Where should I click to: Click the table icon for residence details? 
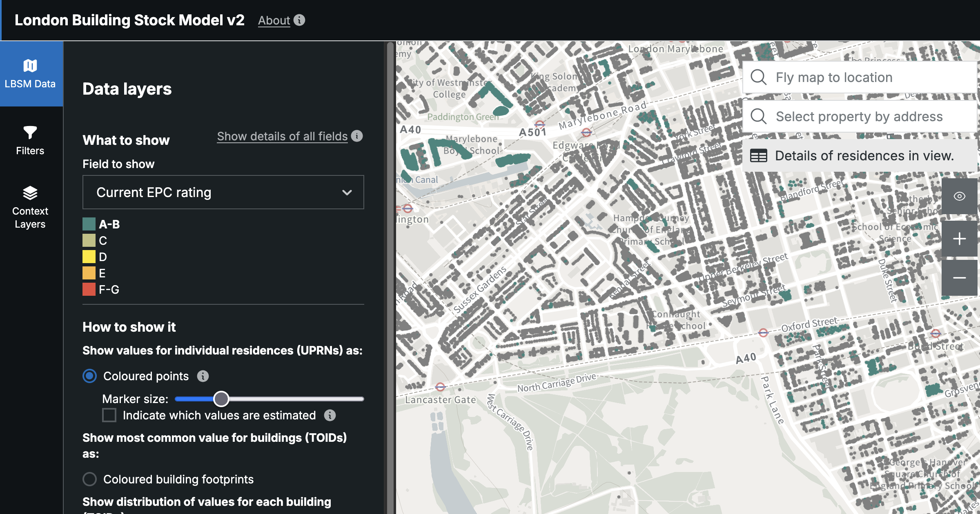759,156
